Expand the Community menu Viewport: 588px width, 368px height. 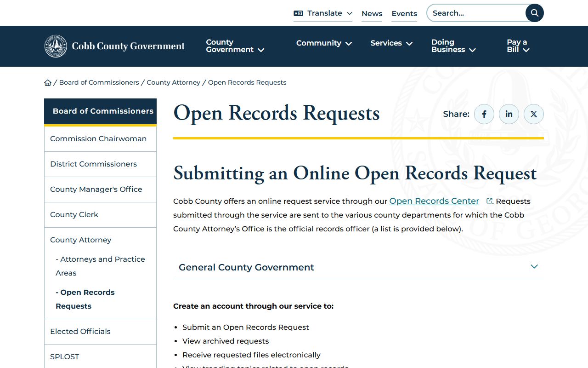coord(324,43)
